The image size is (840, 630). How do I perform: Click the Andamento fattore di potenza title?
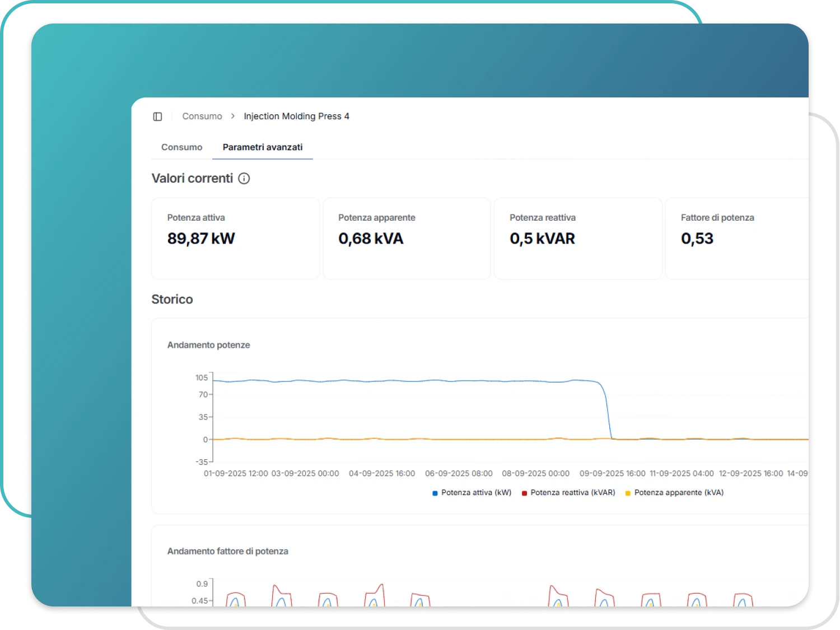click(x=227, y=552)
